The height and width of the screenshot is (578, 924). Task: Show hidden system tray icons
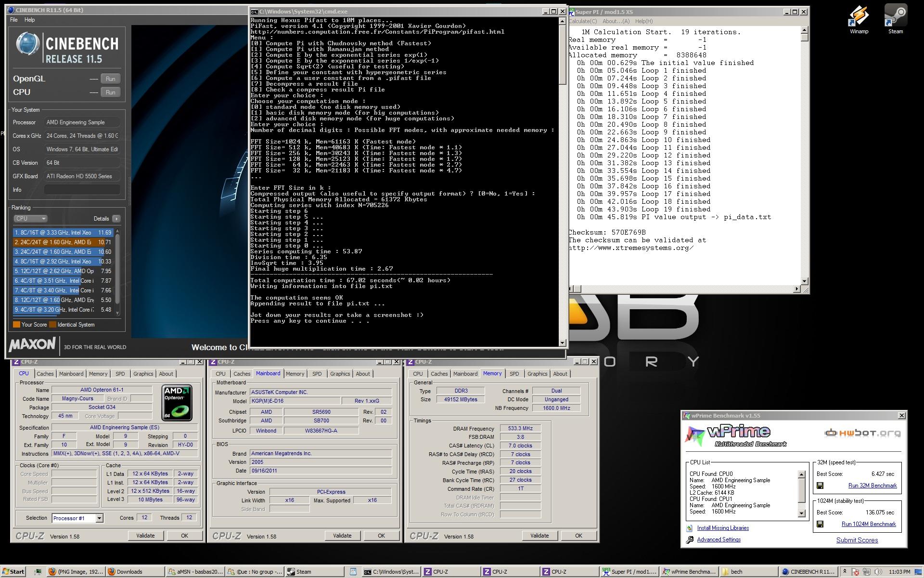pos(845,572)
